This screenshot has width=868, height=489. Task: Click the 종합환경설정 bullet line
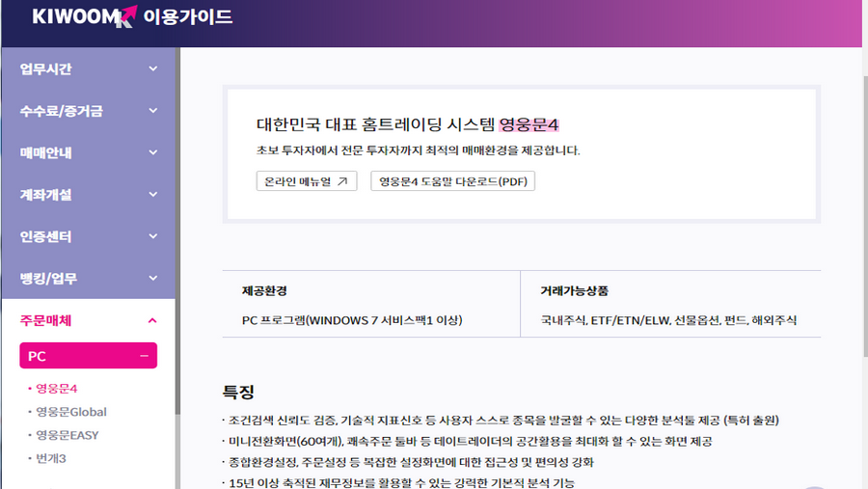tap(408, 462)
